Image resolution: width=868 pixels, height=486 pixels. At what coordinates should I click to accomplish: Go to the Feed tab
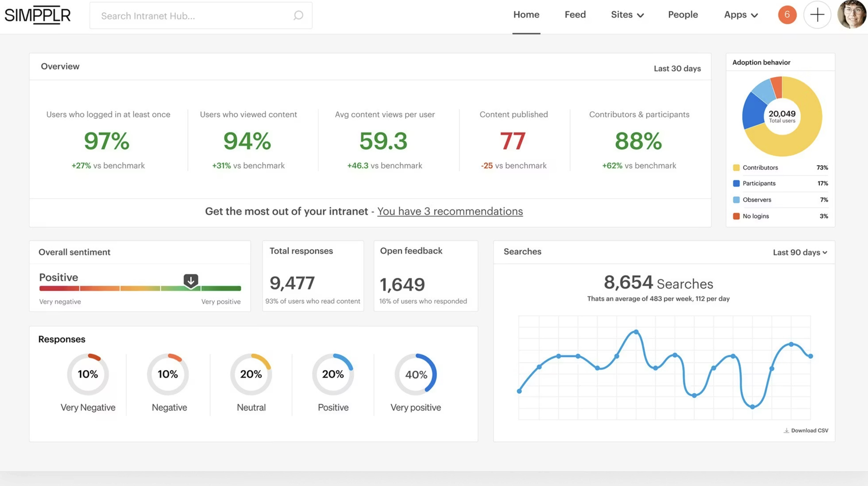click(575, 15)
